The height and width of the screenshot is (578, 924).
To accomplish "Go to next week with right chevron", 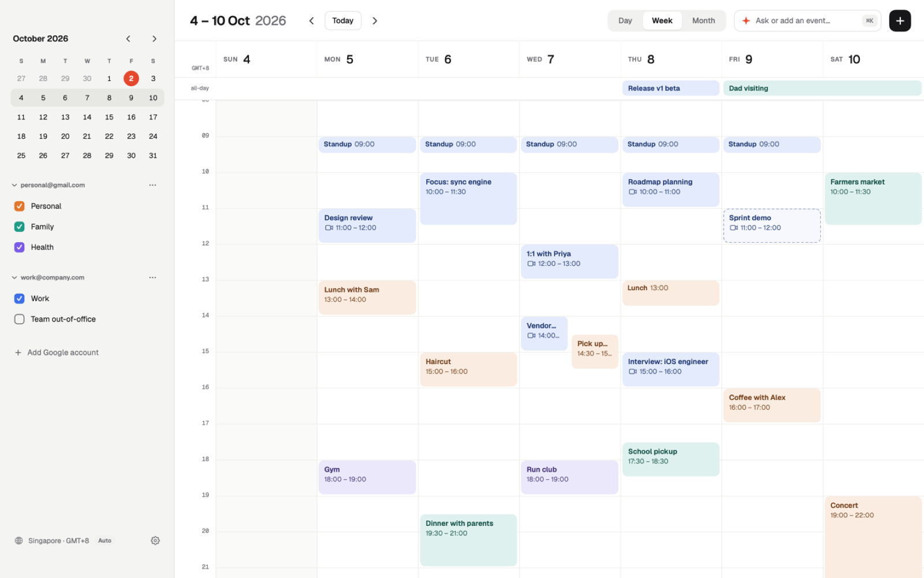I will 375,21.
